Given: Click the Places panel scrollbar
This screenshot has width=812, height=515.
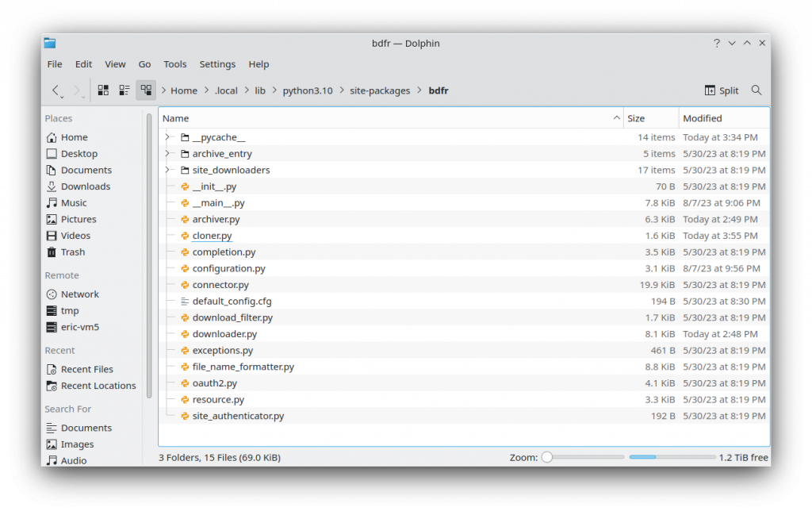Looking at the screenshot, I should (x=149, y=256).
